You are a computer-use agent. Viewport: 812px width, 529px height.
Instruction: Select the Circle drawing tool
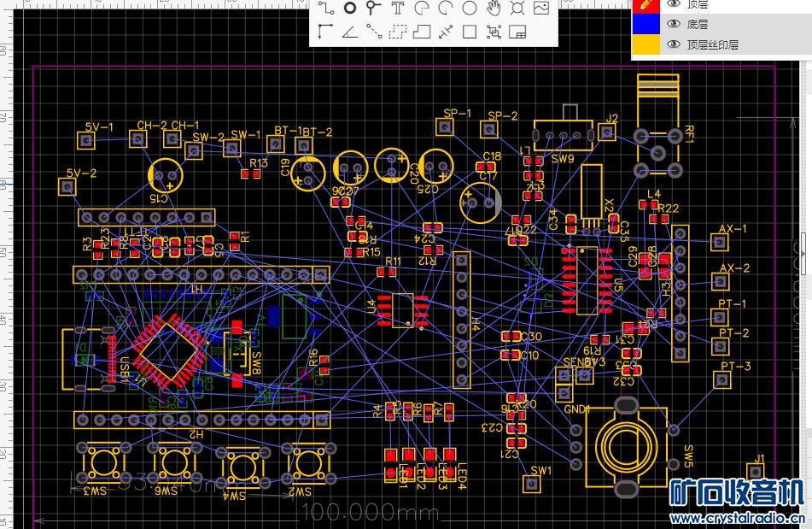(x=469, y=8)
